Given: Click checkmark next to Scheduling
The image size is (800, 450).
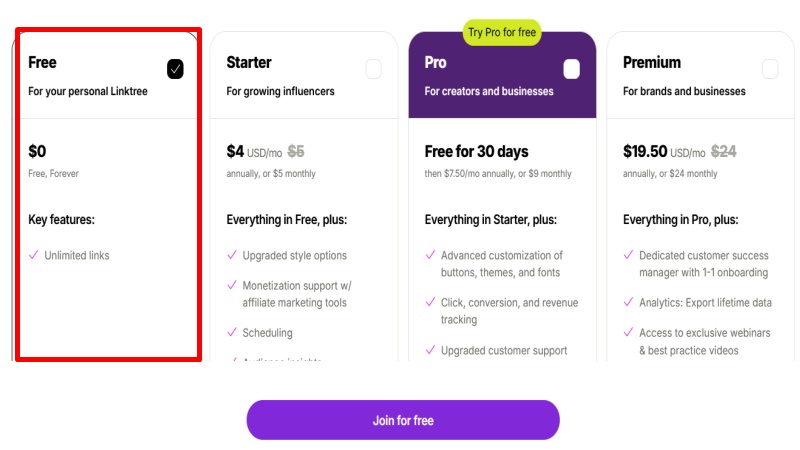Looking at the screenshot, I should tap(232, 333).
